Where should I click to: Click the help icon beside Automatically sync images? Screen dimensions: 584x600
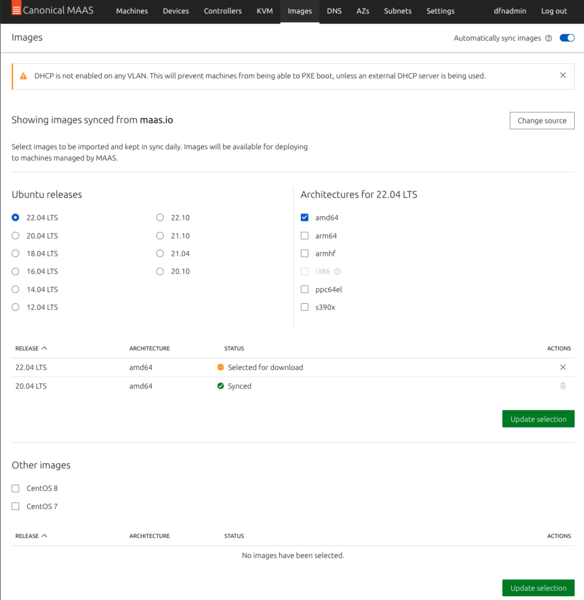coord(548,38)
